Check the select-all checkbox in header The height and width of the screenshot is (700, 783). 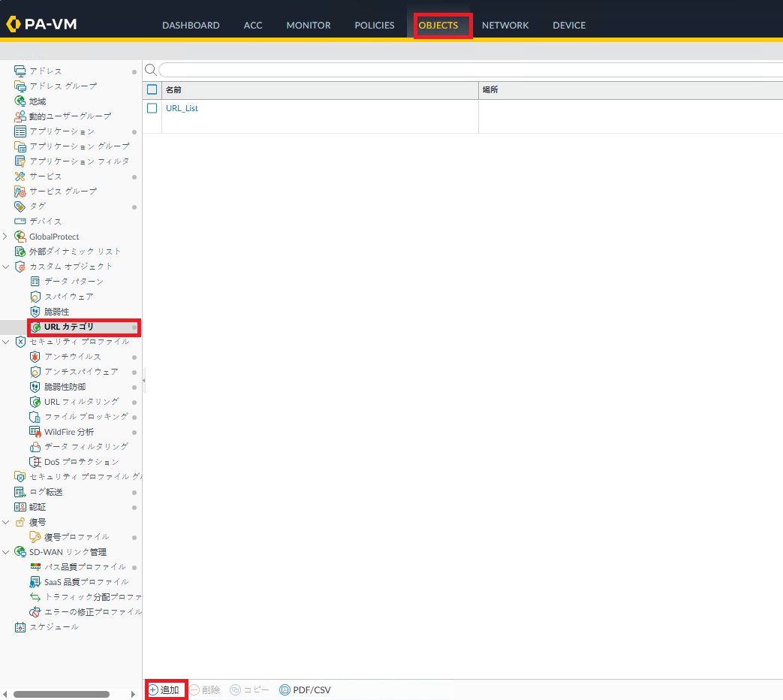[152, 90]
